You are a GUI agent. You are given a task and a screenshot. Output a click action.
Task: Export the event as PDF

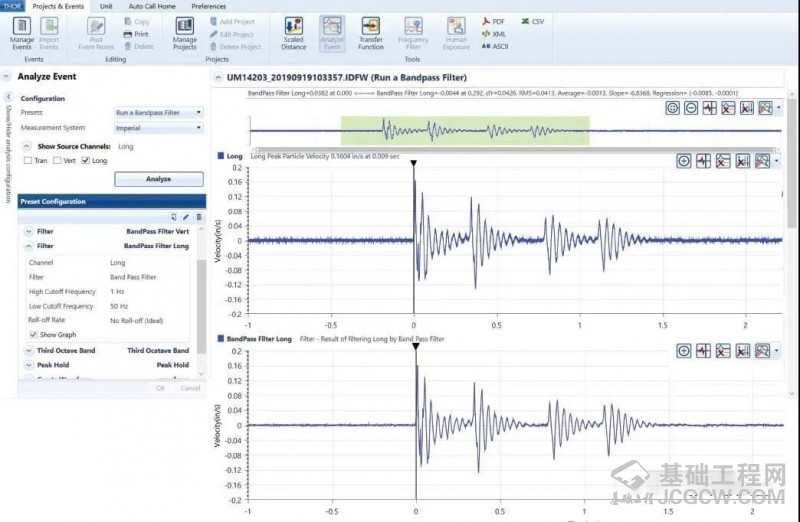(493, 21)
